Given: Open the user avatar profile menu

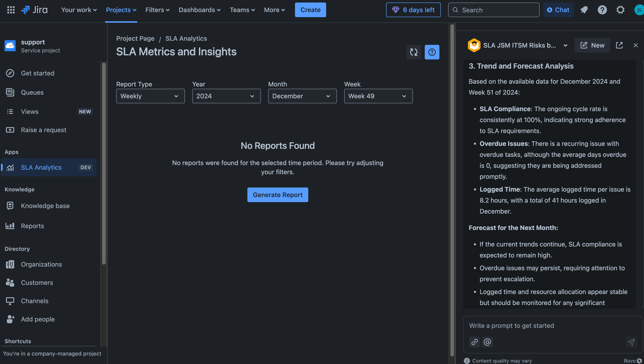Looking at the screenshot, I should 639,10.
